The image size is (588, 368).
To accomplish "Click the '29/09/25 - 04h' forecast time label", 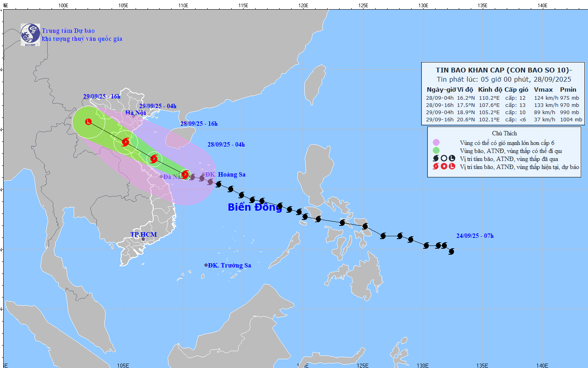I will pos(158,106).
